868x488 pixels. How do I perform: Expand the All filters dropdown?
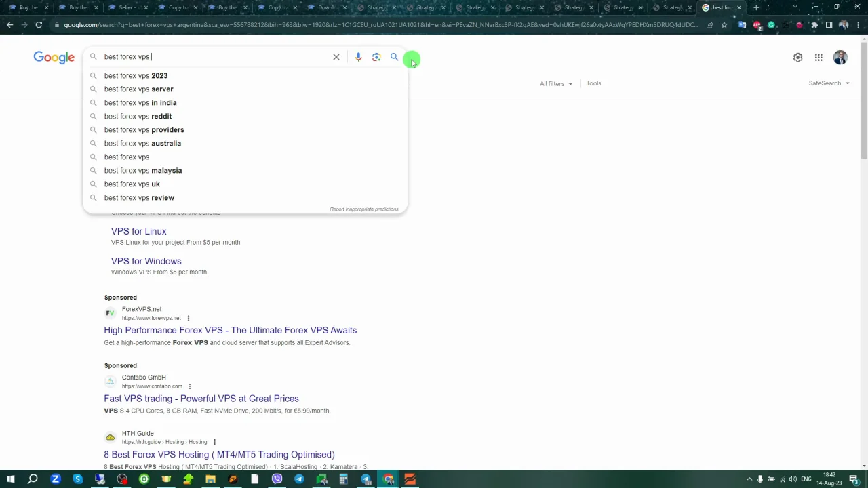click(x=556, y=84)
